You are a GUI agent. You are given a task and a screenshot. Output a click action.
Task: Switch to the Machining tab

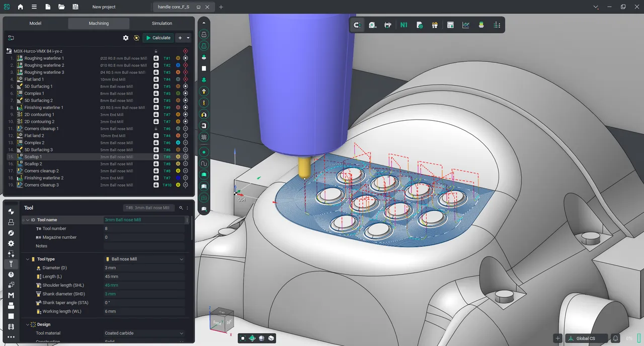(x=99, y=23)
